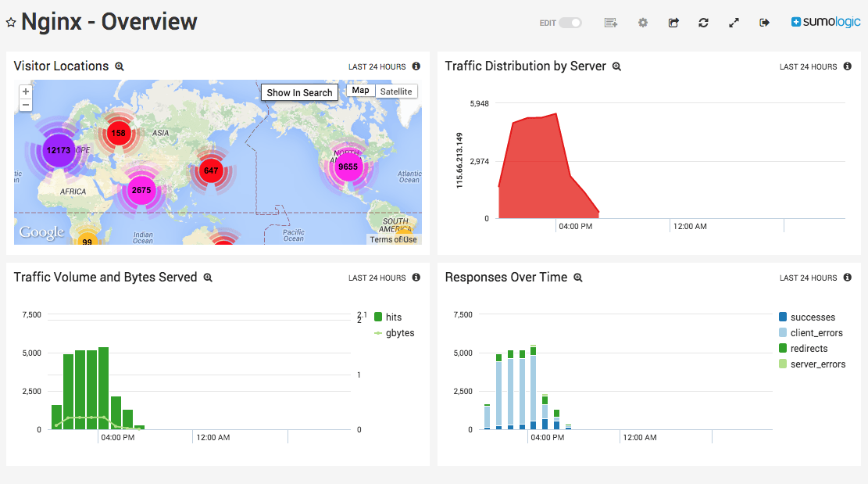Click the 5,948 axis value
The image size is (868, 484).
tap(480, 103)
